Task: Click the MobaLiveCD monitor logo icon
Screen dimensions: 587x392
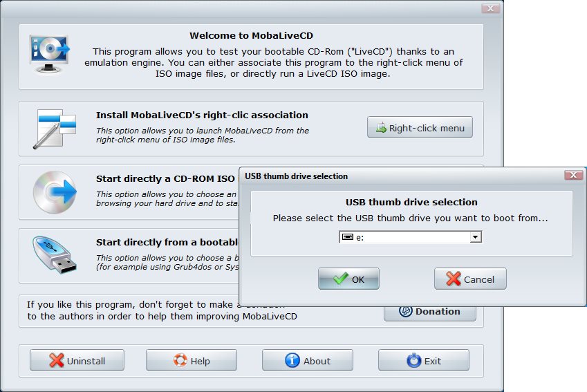Action: [49, 55]
